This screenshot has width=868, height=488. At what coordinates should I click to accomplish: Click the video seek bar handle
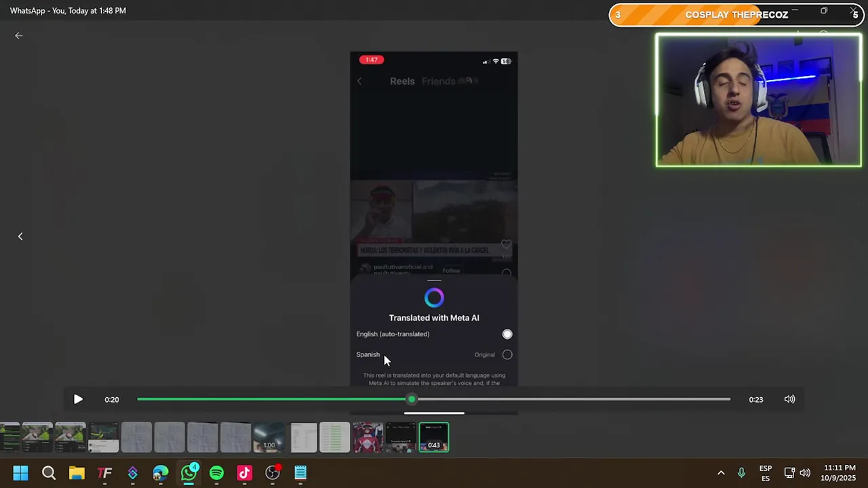[x=412, y=399]
